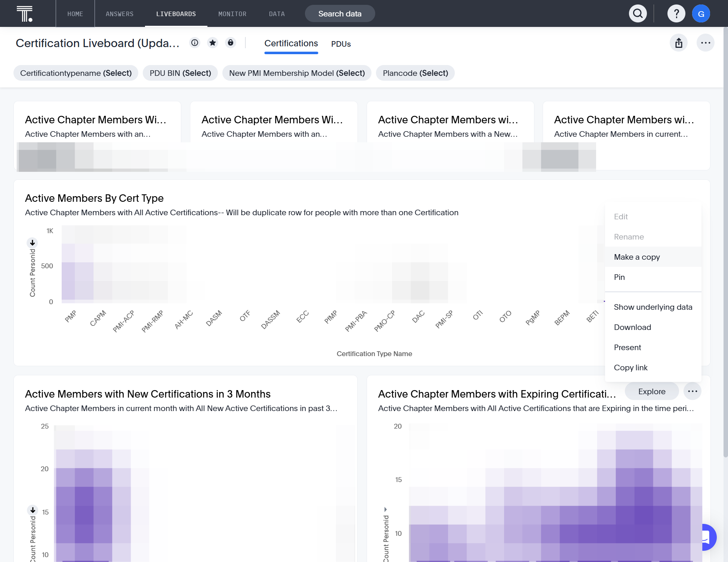Click the CAPM axis label
Viewport: 728px width, 562px height.
pos(98,318)
